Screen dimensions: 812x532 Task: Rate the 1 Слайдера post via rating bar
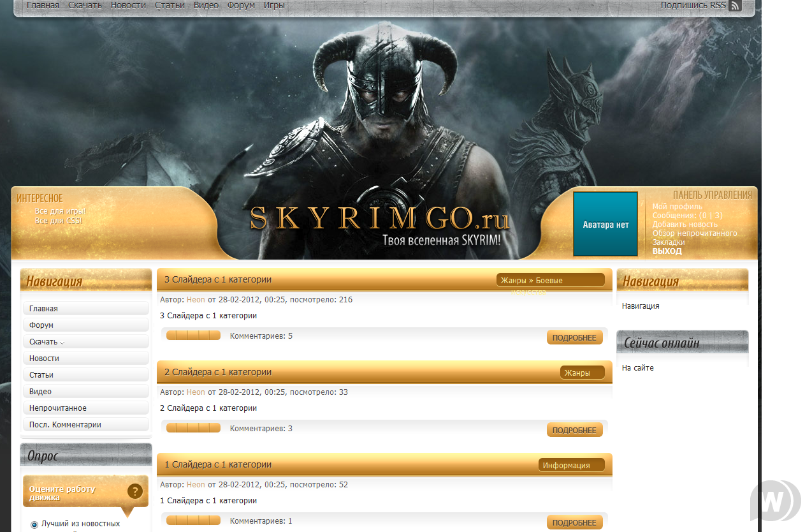pyautogui.click(x=193, y=521)
